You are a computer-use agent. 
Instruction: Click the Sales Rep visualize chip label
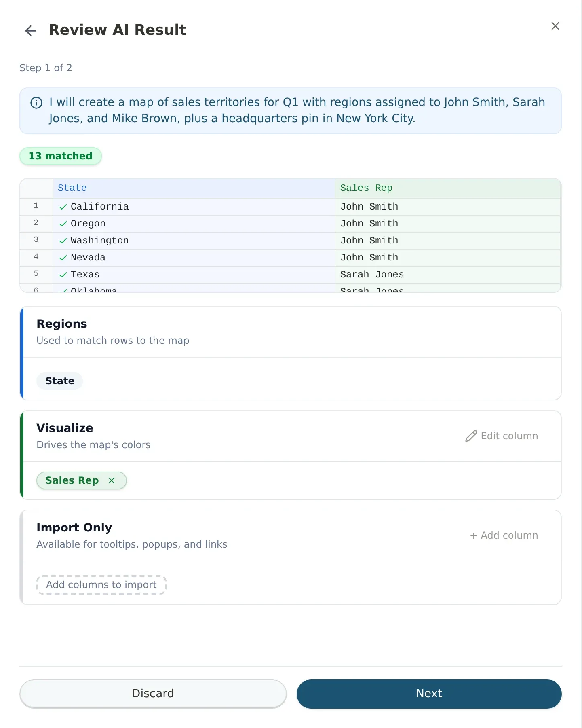pos(72,480)
